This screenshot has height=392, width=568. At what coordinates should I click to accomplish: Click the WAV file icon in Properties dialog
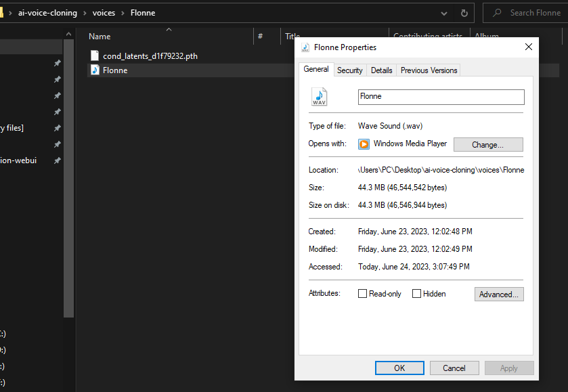(319, 96)
